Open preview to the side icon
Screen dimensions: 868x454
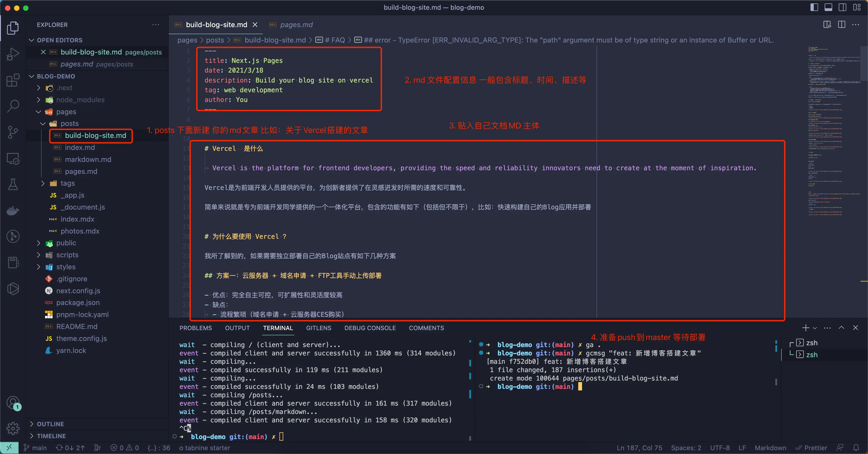pos(827,25)
